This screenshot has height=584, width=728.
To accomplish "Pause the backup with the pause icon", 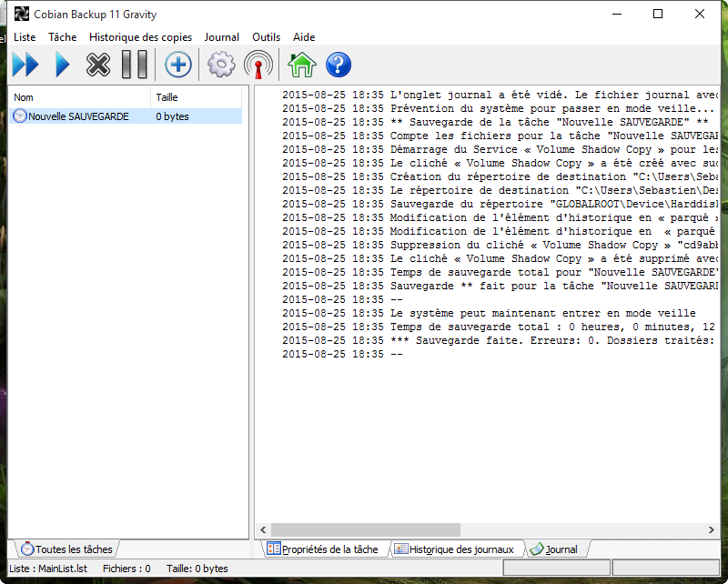I will [x=134, y=65].
